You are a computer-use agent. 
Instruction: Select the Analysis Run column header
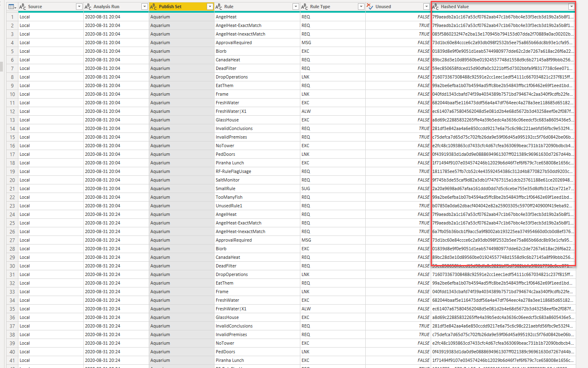tap(116, 7)
